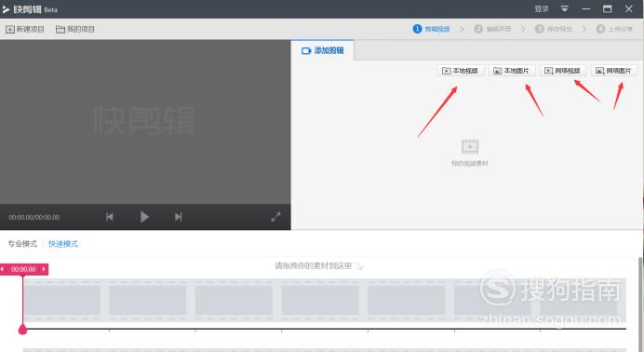
Task: Import a picture via 本地图片 button
Action: [x=512, y=71]
